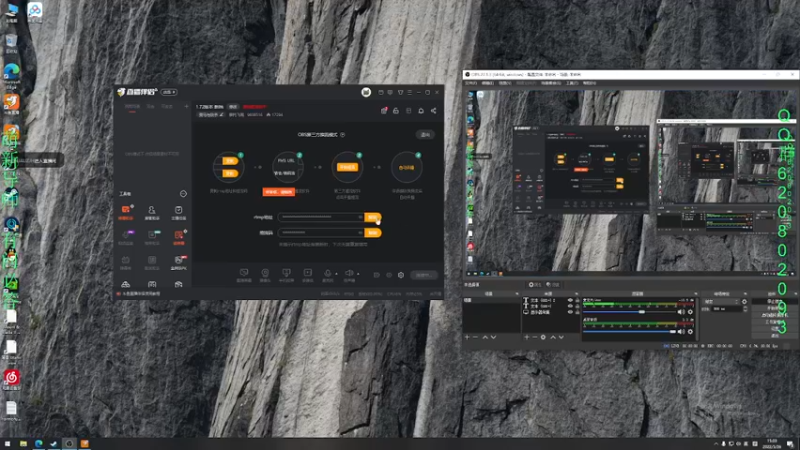Add a new scene tab with plus icon

point(186,107)
